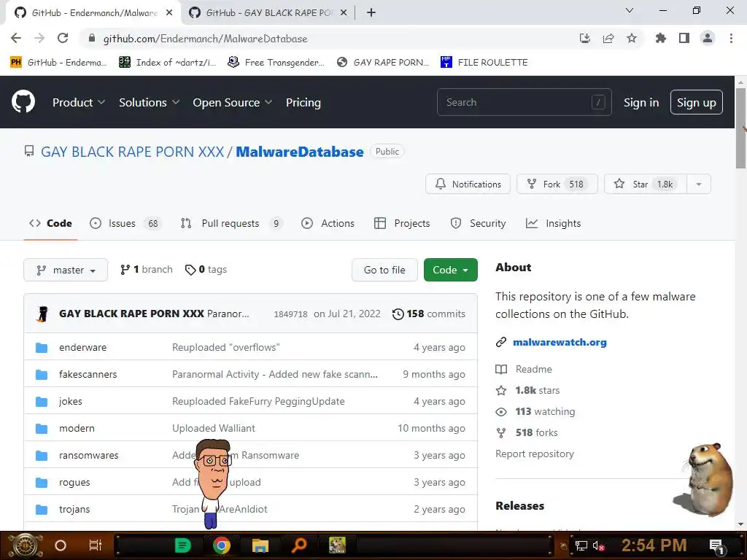Click the Reuploaded "overflows" commit message
The height and width of the screenshot is (560, 747).
click(x=226, y=348)
